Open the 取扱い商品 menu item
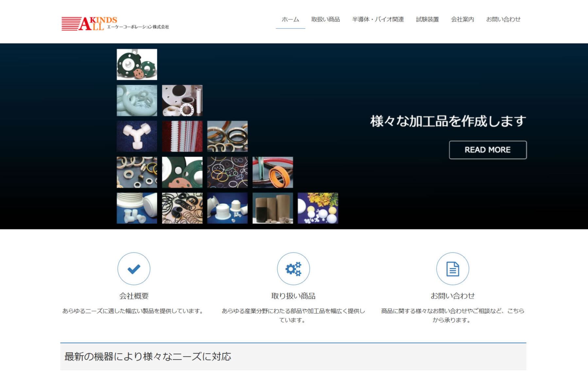 [x=325, y=20]
